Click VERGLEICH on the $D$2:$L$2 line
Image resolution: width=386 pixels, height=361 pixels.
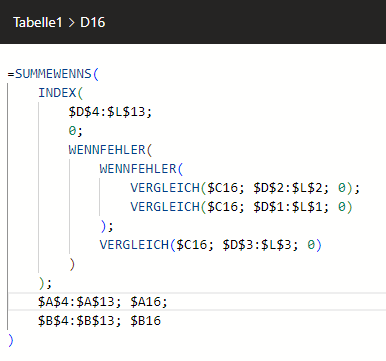point(165,188)
